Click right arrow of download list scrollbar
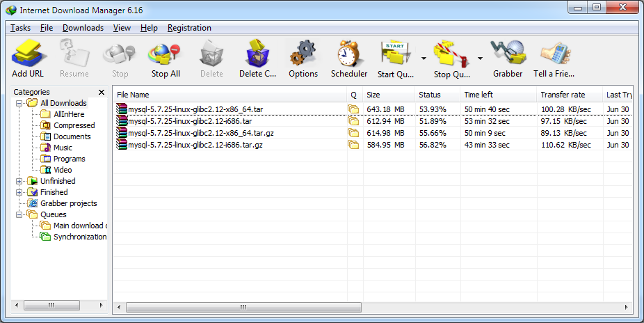644x323 pixels. [626, 307]
